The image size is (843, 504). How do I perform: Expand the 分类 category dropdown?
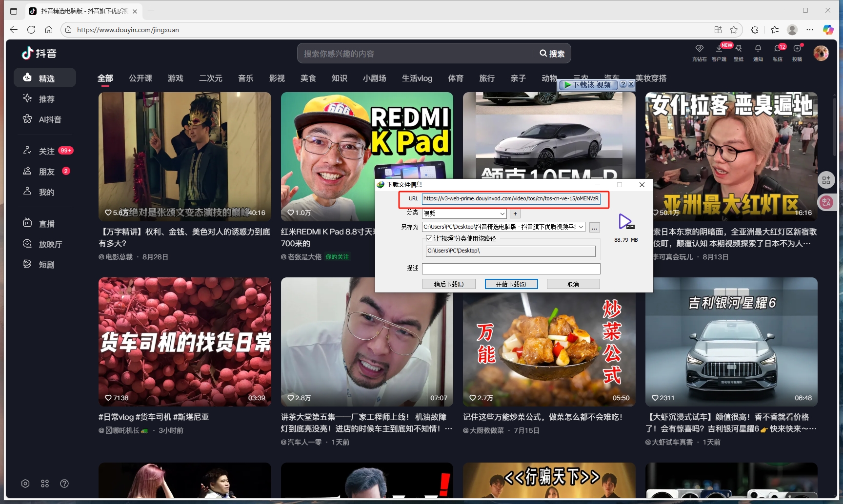pos(502,213)
